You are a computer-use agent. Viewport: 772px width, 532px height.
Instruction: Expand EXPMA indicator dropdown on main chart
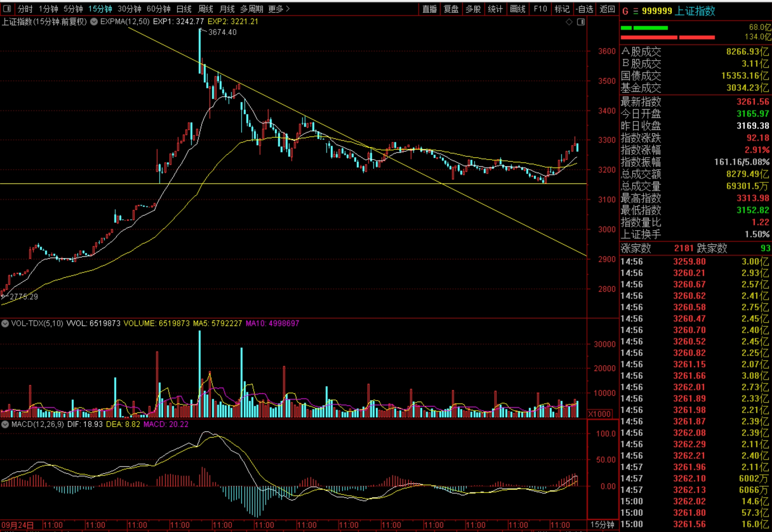point(94,22)
